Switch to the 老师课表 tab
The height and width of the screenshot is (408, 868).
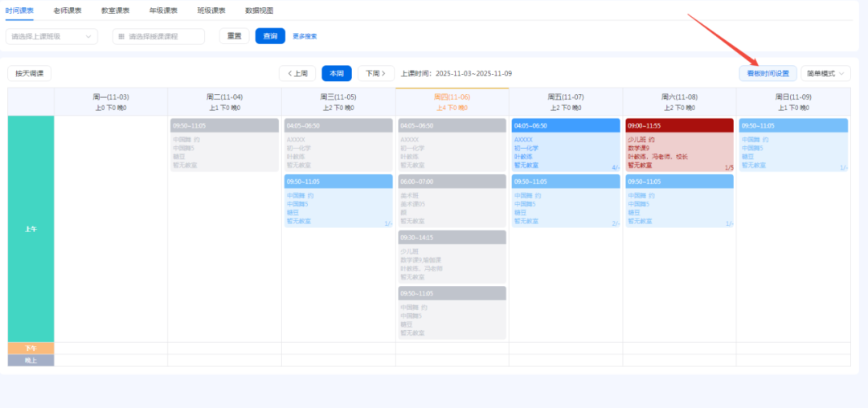click(68, 10)
